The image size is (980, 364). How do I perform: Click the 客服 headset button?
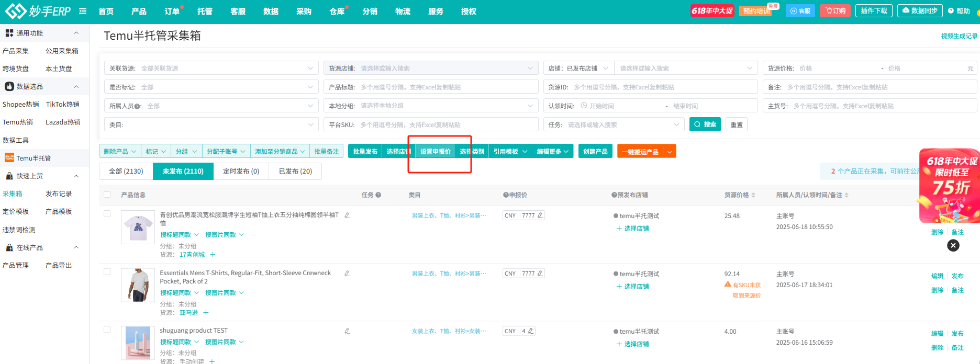[x=800, y=11]
